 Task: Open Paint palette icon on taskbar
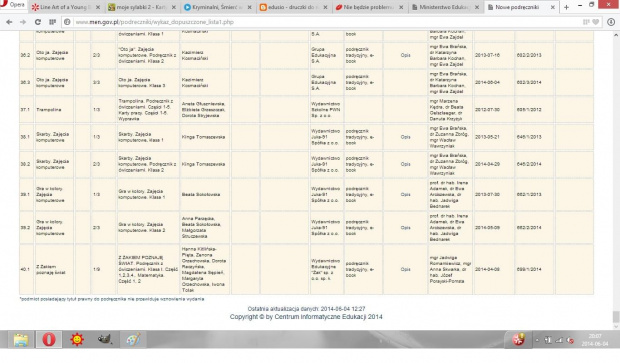133,339
